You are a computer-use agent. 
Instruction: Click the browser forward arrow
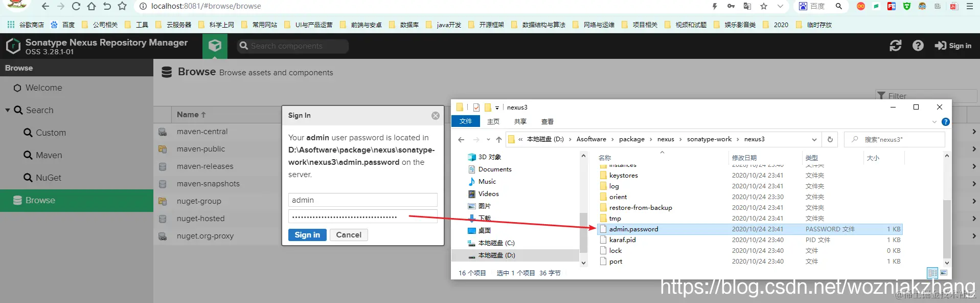pyautogui.click(x=61, y=6)
